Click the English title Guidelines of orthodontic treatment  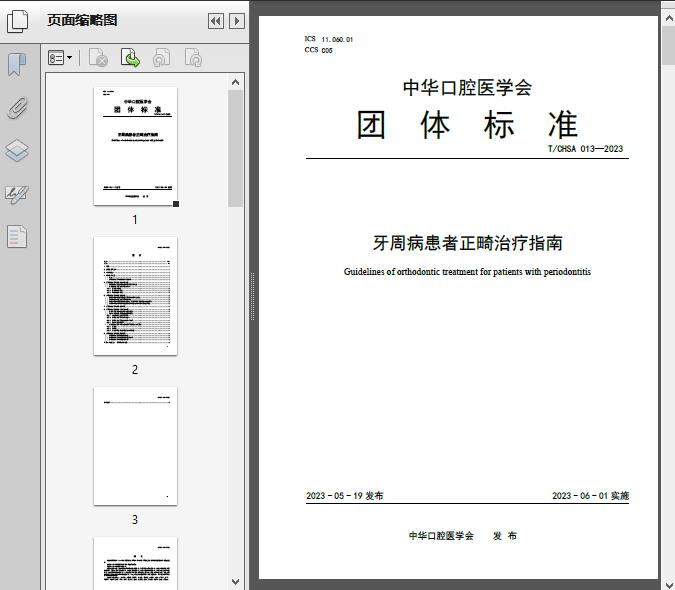point(467,272)
